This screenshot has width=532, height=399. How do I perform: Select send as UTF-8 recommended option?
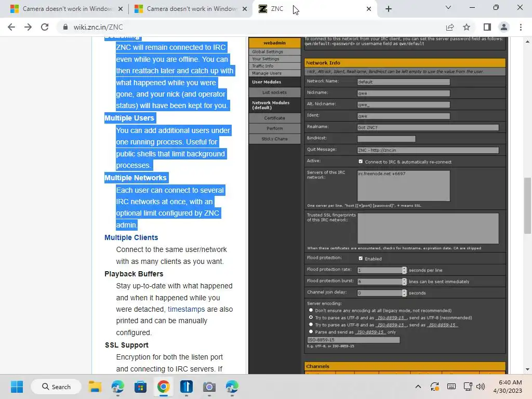click(311, 317)
